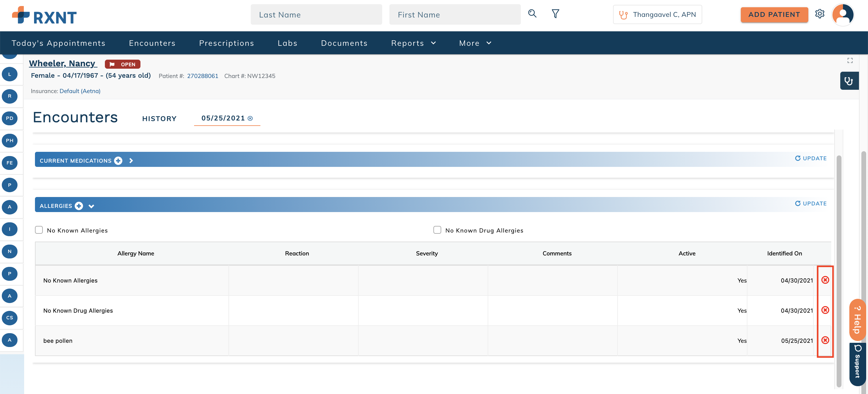Expand the Current Medications section chevron
The image size is (868, 394).
[x=131, y=161]
